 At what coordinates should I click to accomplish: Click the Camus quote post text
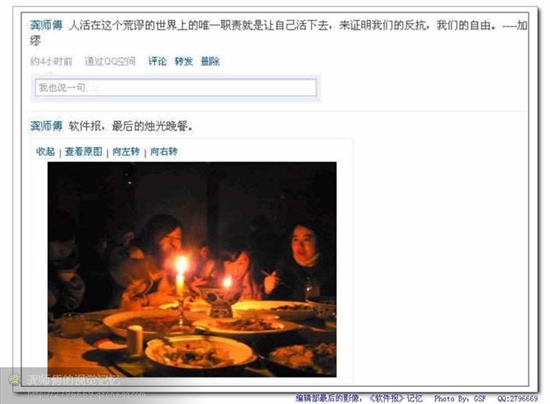(x=279, y=32)
